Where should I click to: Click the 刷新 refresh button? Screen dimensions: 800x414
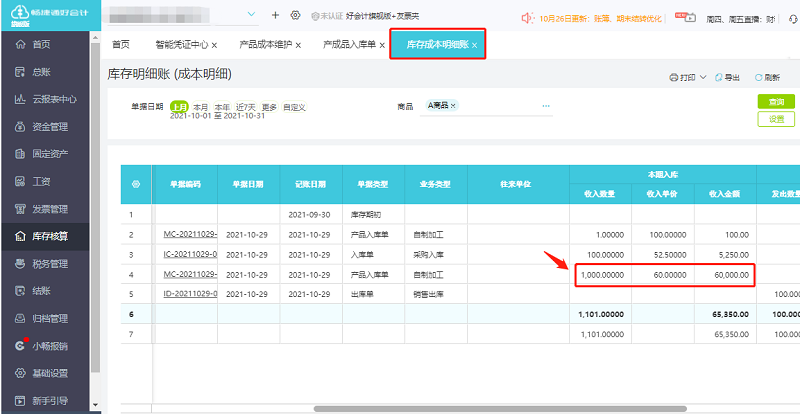[x=768, y=77]
